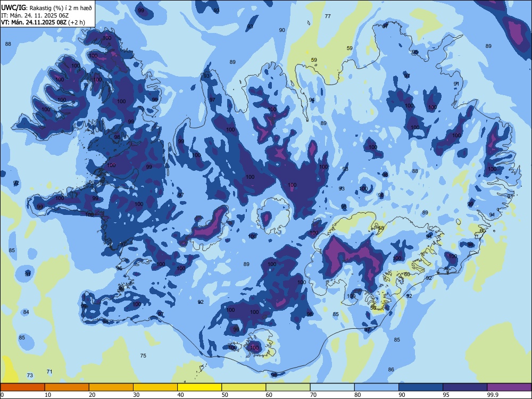Select the 30–40 golden legend swatch
Image resolution: width=532 pixels, height=399 pixels.
[155, 387]
